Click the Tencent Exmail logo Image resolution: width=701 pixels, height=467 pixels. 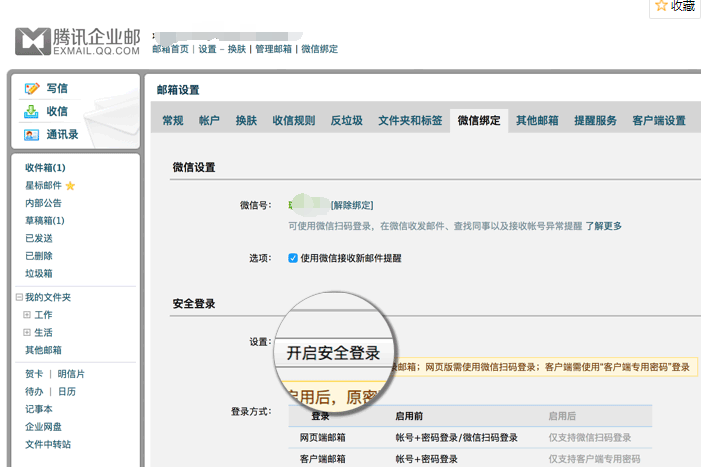[x=77, y=40]
